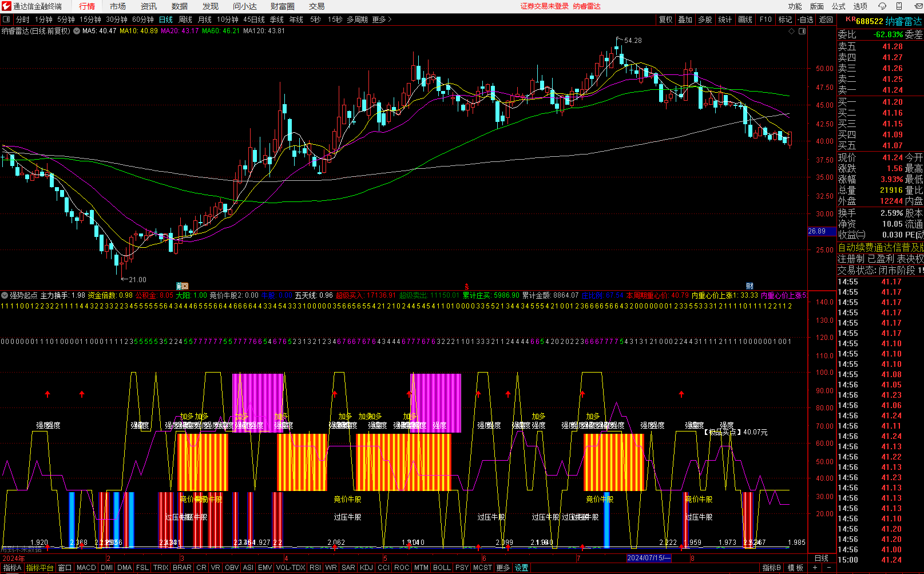Select the MACD indicator tab
This screenshot has width=924, height=574.
coord(86,568)
